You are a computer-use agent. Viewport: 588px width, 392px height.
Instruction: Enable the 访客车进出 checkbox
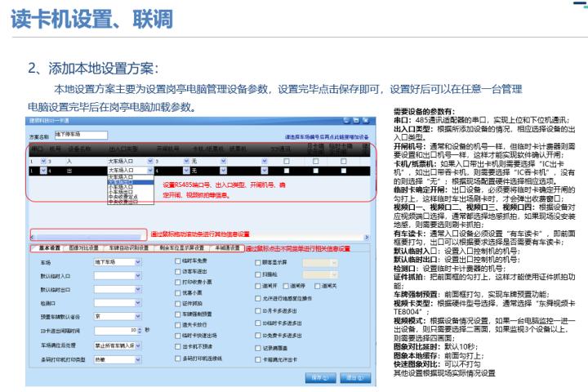(178, 271)
